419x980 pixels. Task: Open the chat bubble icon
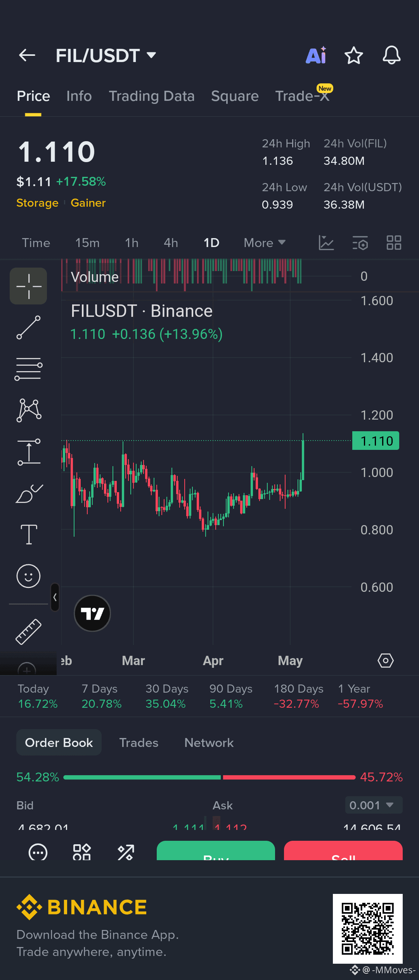[38, 852]
